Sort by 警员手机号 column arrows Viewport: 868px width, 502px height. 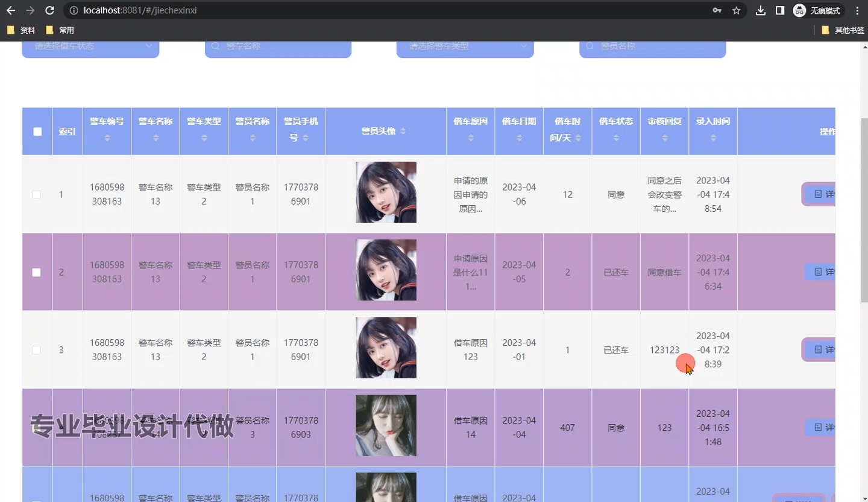(306, 138)
